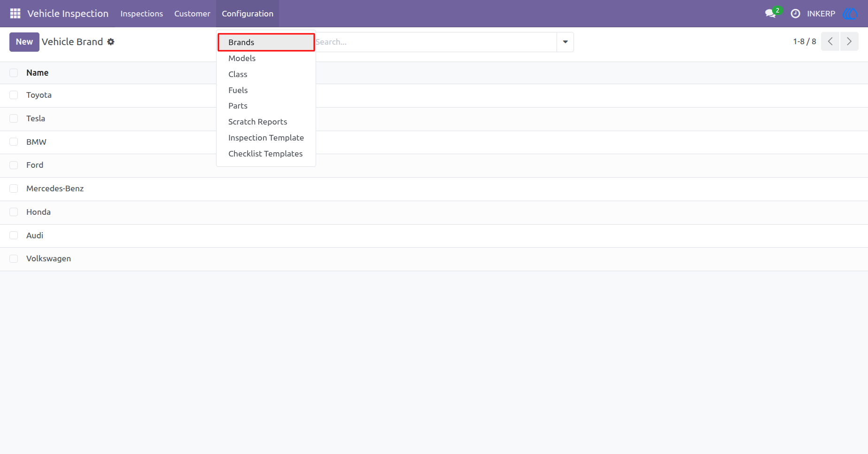Screen dimensions: 868x454
Task: Click the user avatar logo icon
Action: point(850,14)
